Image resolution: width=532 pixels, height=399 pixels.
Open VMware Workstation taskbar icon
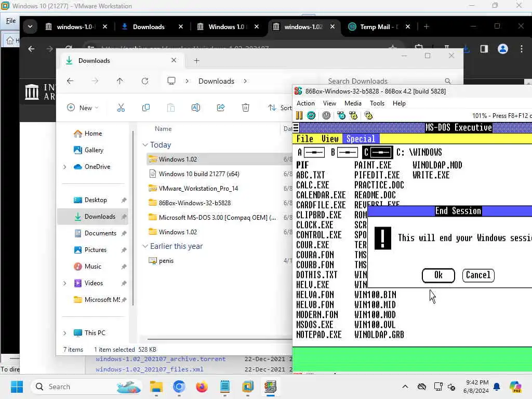click(x=248, y=387)
